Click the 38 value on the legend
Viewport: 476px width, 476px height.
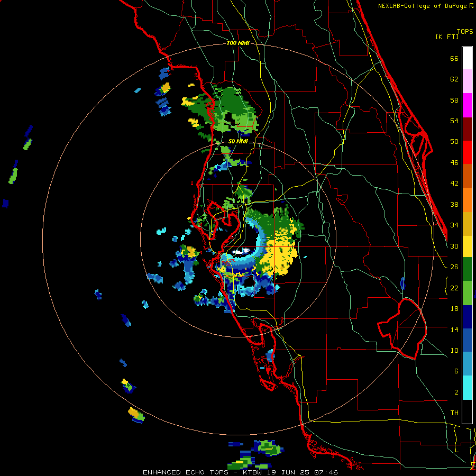tap(454, 205)
